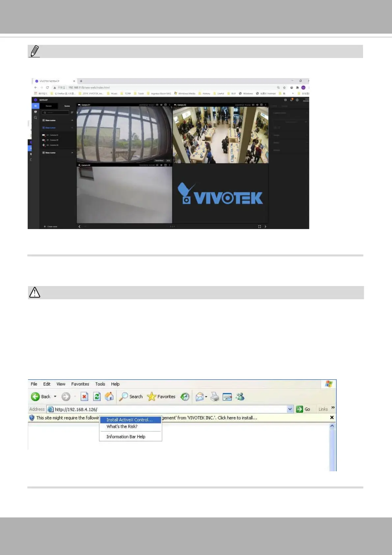Open the View menu in Internet Explorer
Image resolution: width=392 pixels, height=555 pixels.
pyautogui.click(x=61, y=384)
